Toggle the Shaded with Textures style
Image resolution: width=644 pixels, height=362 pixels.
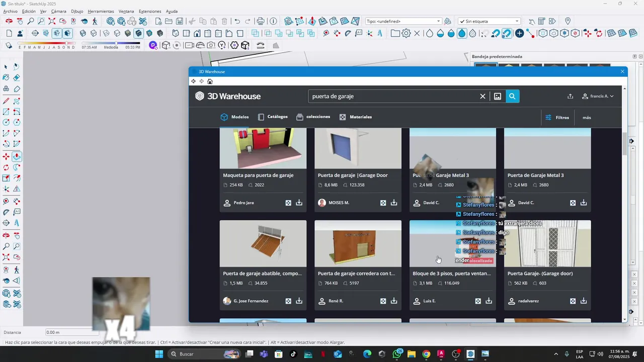138,33
